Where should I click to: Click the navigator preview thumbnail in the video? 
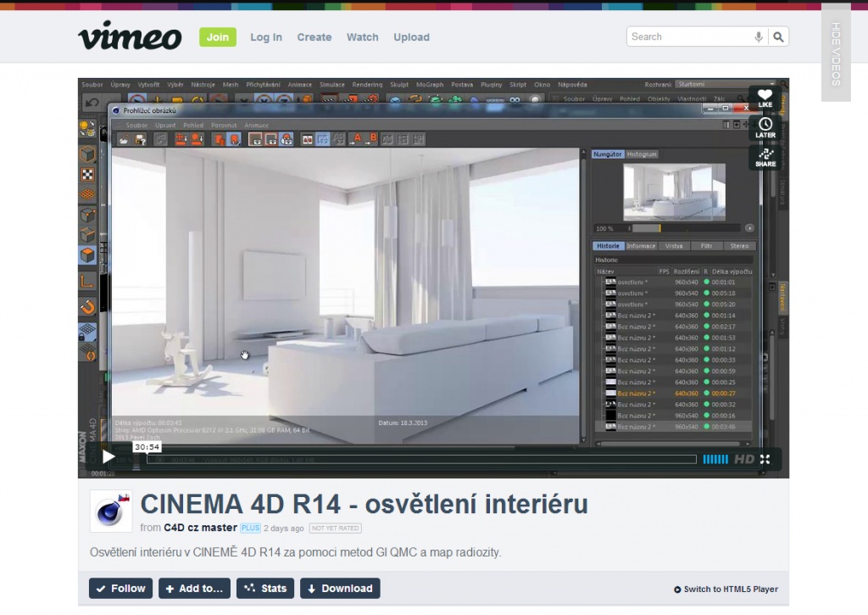[x=674, y=192]
